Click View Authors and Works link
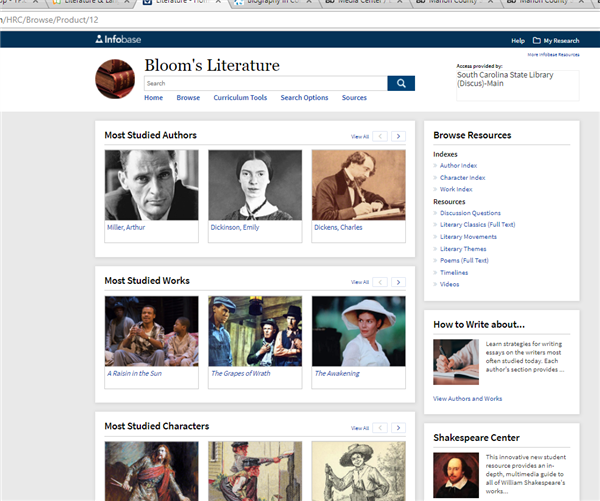 pyautogui.click(x=467, y=399)
